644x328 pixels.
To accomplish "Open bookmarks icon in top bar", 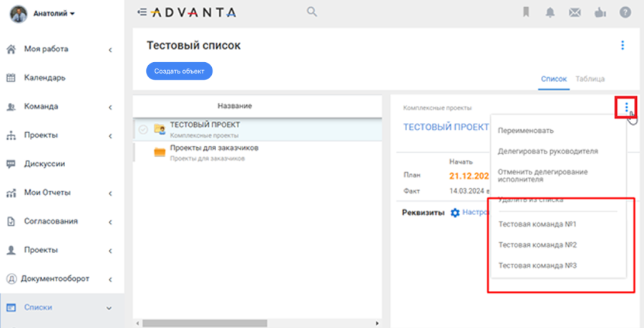I will (526, 13).
